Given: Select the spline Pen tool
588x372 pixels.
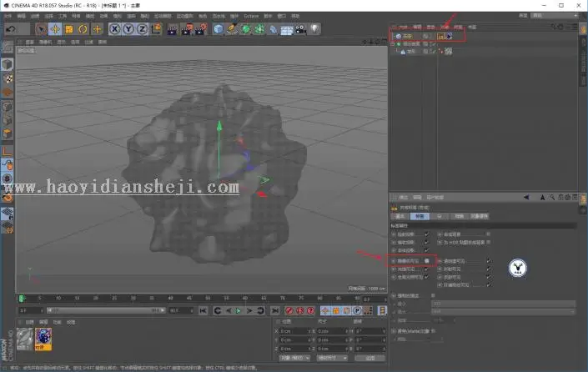Looking at the screenshot, I should 232,29.
